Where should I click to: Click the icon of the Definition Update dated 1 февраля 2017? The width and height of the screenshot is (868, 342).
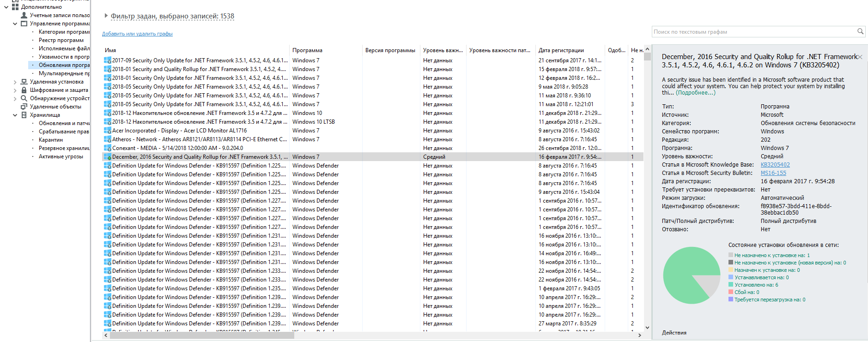(x=108, y=288)
